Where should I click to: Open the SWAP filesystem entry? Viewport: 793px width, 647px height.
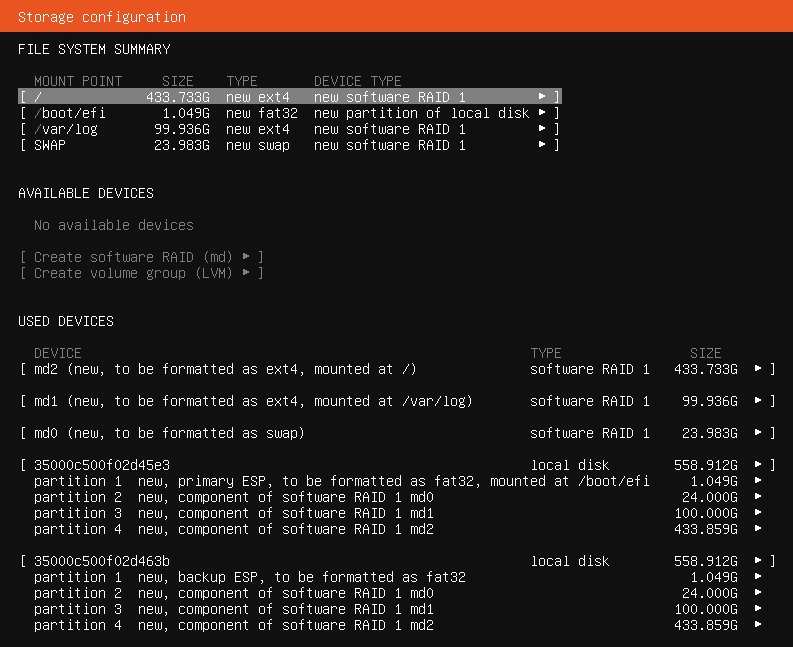point(288,145)
